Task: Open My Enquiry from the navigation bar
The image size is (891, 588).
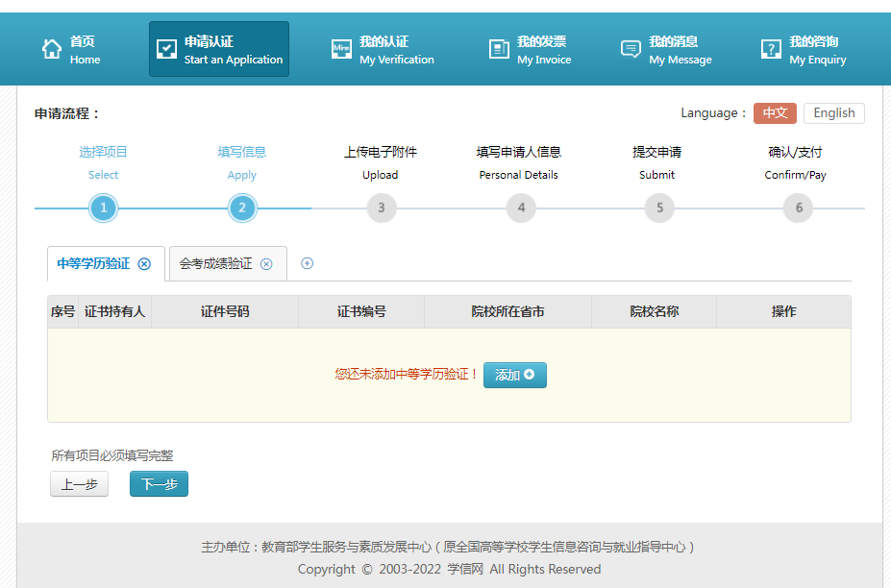Action: (769, 49)
